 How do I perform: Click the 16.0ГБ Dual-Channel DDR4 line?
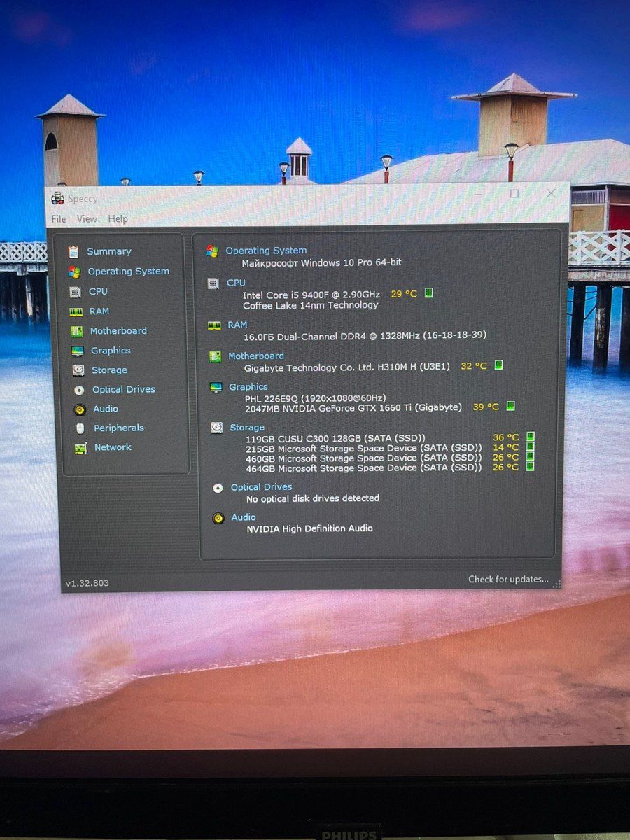(365, 336)
